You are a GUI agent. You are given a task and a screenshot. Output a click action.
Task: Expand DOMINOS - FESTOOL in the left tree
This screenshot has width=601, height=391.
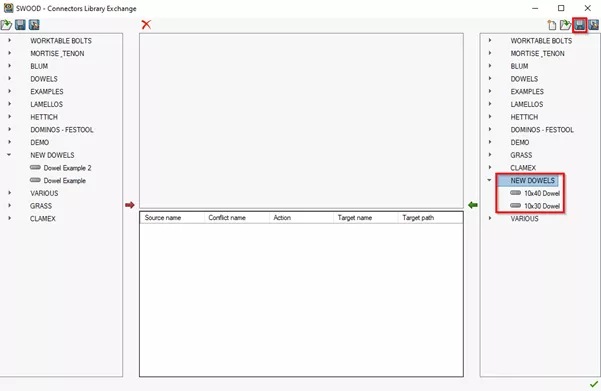coord(10,129)
